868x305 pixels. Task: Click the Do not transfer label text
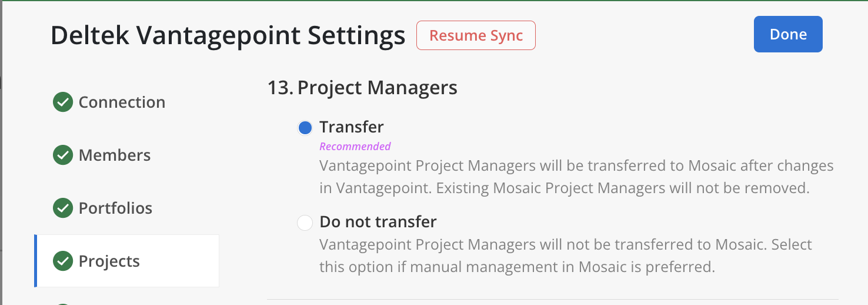point(378,222)
